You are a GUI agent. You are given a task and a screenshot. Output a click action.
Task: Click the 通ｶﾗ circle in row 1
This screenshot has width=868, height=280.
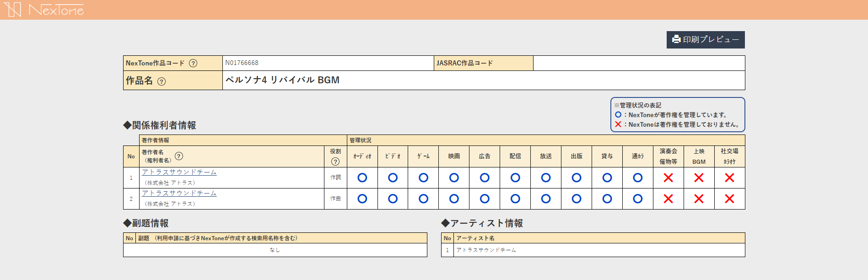[x=638, y=178]
